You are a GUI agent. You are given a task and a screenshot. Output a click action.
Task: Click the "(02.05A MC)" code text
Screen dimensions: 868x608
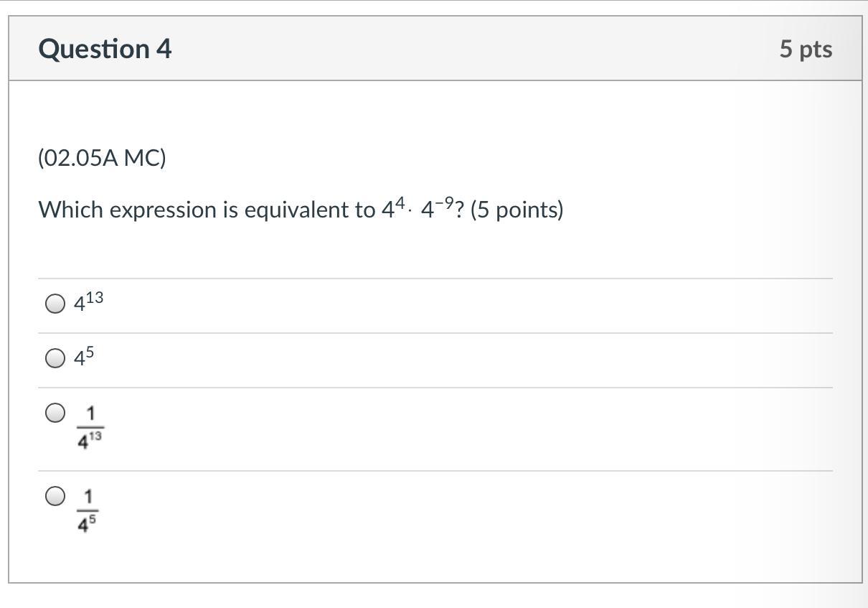[102, 158]
